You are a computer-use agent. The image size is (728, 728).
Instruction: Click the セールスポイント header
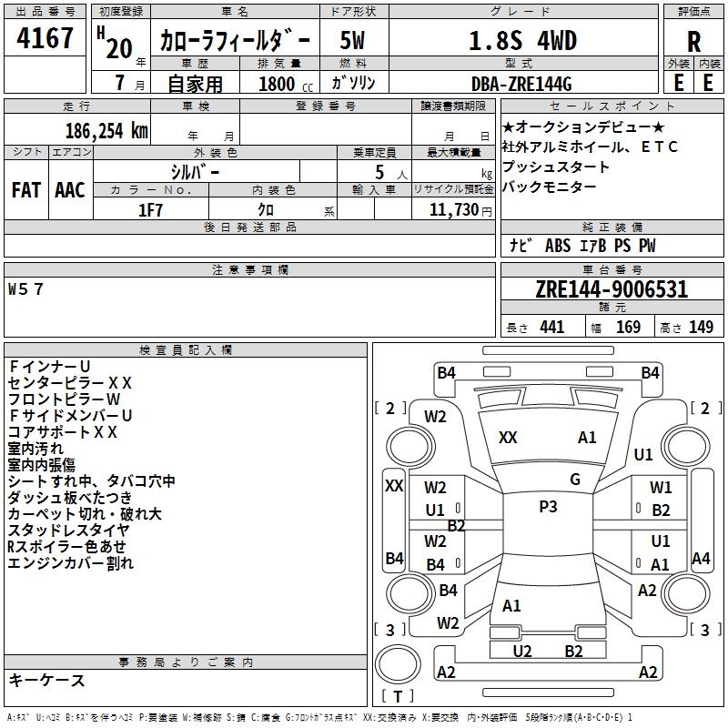612,106
